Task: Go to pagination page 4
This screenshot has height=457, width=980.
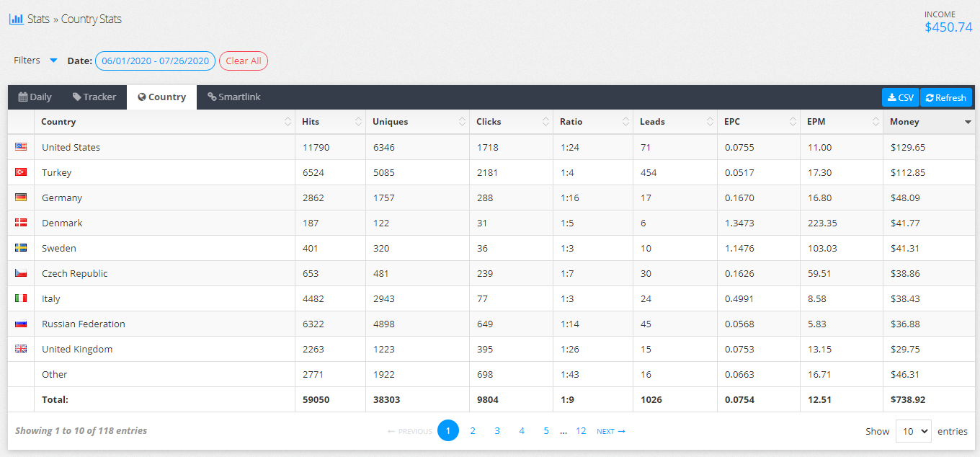Action: pos(522,431)
